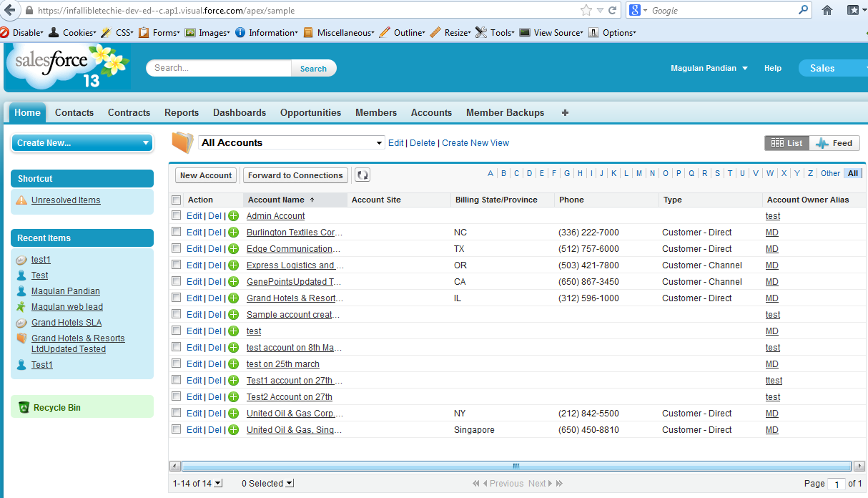Open Magulan Pandian user menu
Screen dimensions: 868x498
(x=709, y=69)
